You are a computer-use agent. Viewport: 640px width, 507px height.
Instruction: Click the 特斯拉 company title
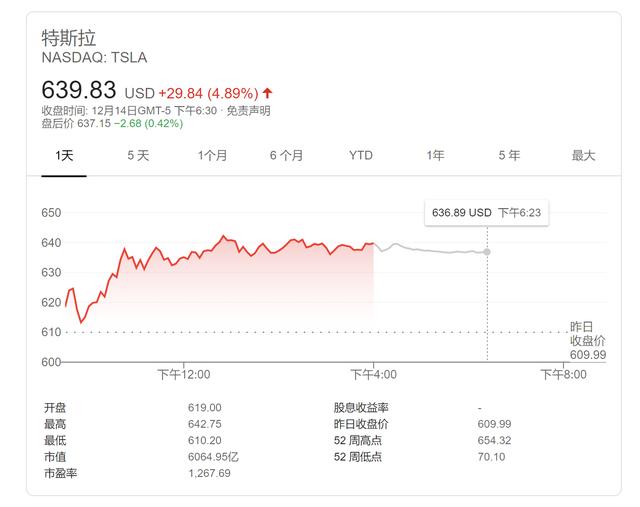[x=69, y=38]
